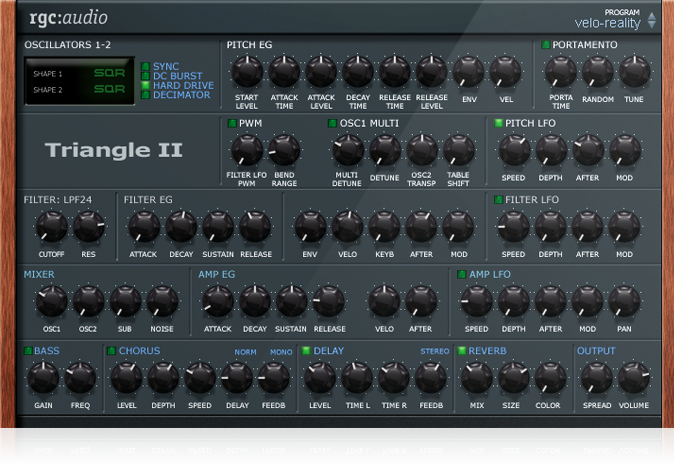Click the reverb MIX knob

tap(477, 378)
